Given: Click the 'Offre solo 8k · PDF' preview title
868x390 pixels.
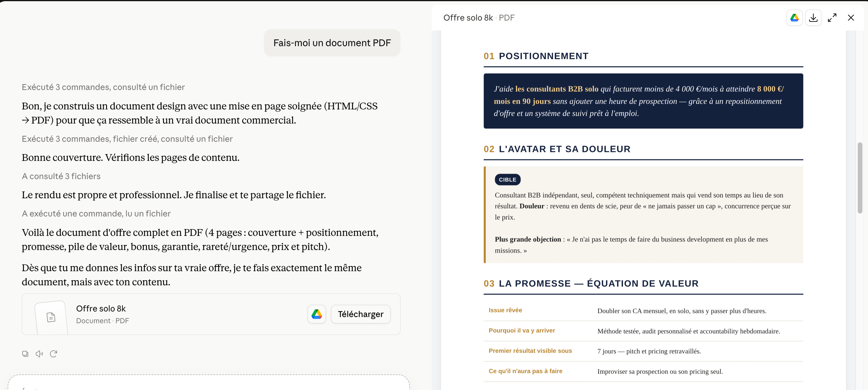Looking at the screenshot, I should pos(479,18).
